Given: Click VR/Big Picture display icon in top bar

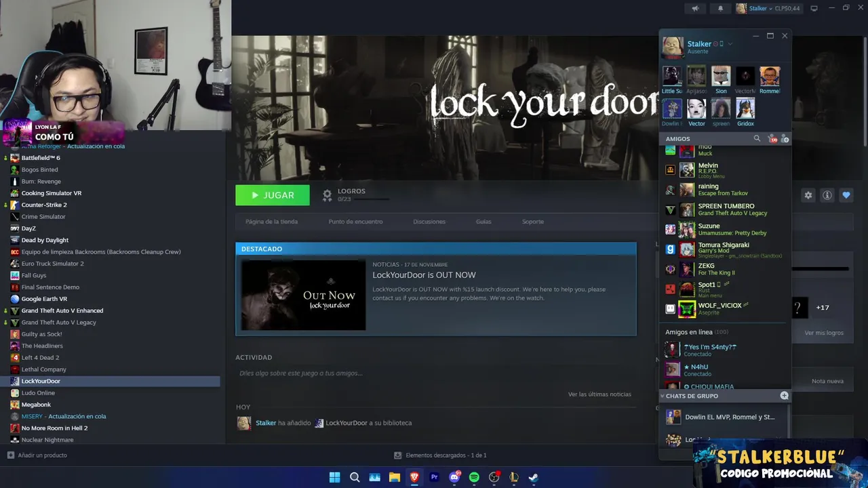Looking at the screenshot, I should [814, 8].
